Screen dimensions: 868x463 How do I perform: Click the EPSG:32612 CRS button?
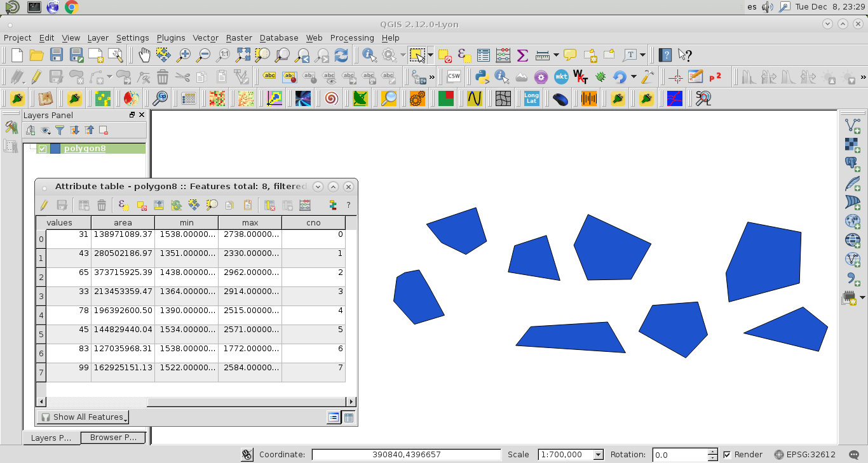[805, 455]
